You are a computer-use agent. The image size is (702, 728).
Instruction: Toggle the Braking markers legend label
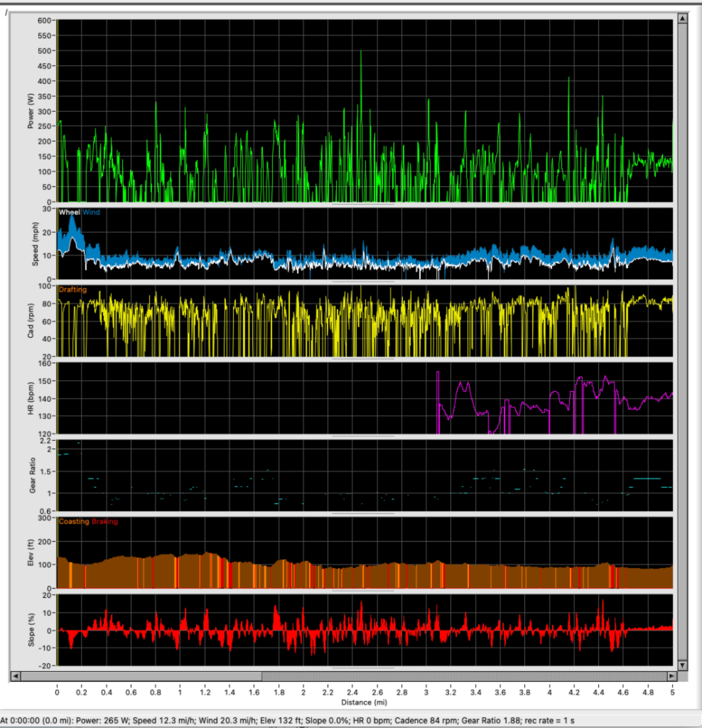(104, 520)
